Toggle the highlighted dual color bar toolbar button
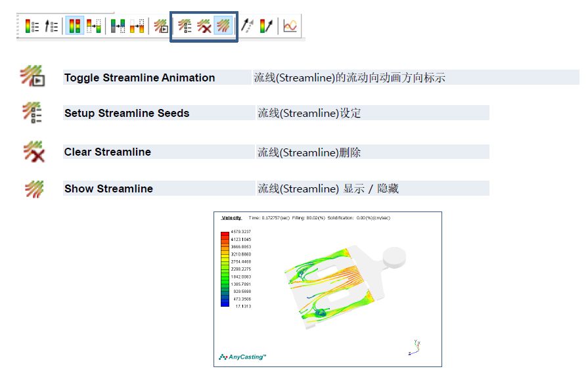 [x=74, y=26]
